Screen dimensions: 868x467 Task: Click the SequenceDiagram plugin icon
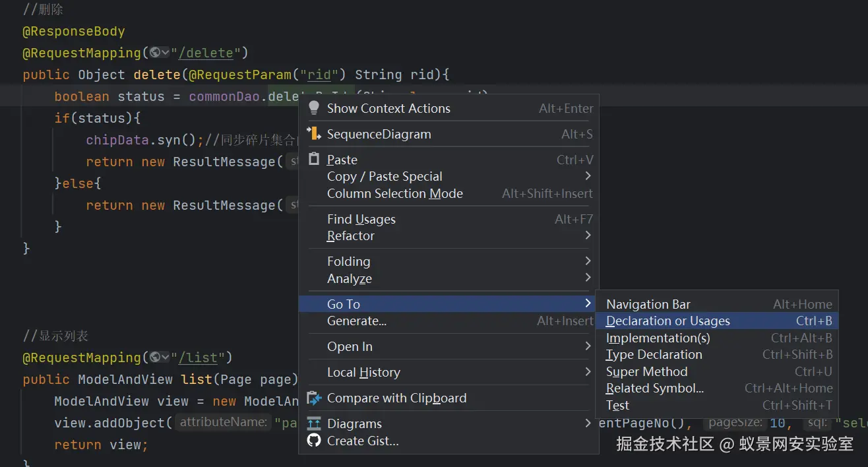click(x=314, y=134)
